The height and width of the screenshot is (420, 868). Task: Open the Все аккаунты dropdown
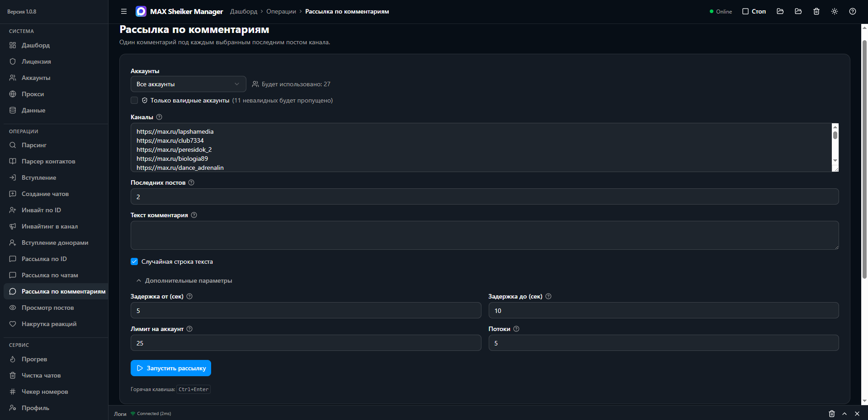point(188,84)
